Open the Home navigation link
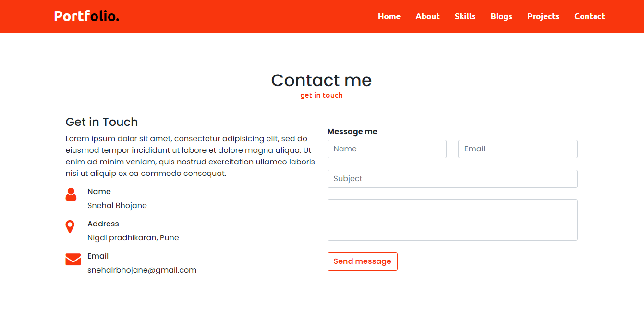The image size is (644, 311). (389, 16)
